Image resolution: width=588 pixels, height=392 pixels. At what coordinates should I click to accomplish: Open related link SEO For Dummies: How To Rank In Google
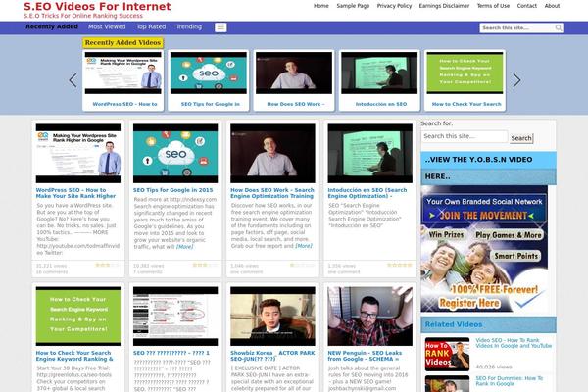510,381
